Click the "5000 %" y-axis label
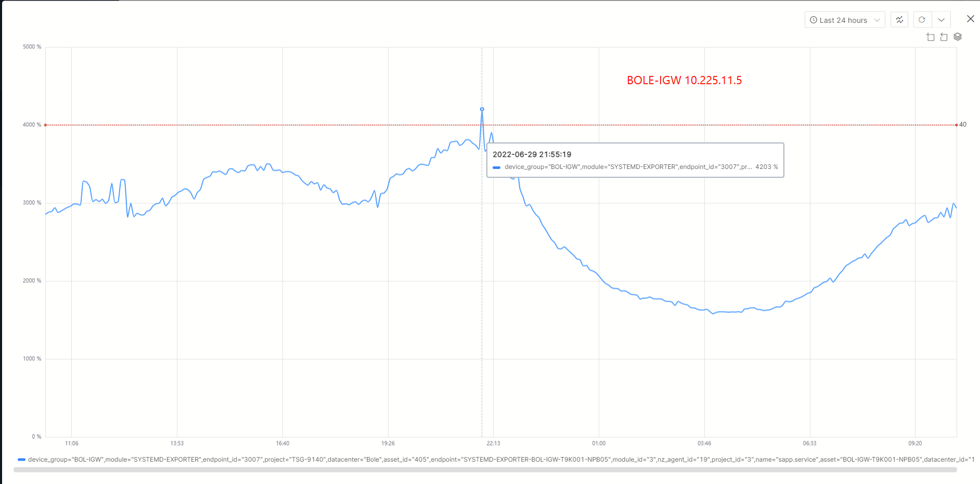 [32, 47]
